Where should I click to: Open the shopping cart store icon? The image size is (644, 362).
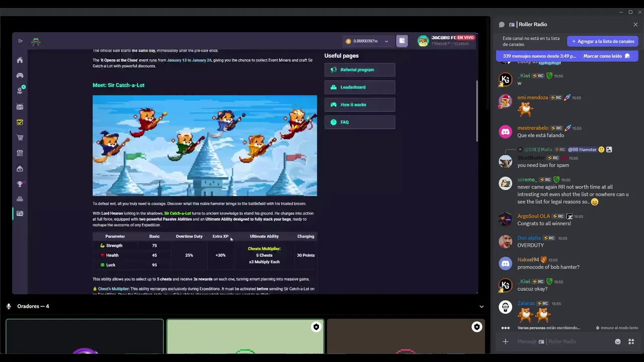pyautogui.click(x=20, y=138)
